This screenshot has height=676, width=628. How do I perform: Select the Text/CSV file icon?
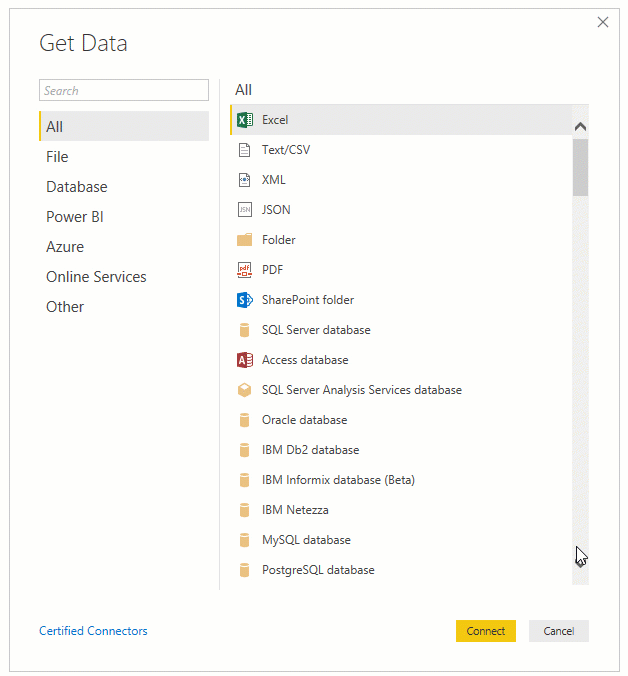244,150
